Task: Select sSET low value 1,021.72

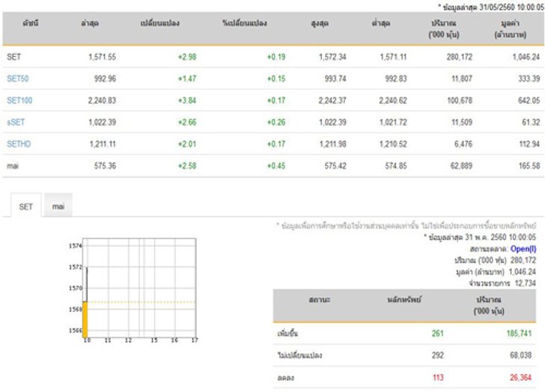Action: (393, 122)
